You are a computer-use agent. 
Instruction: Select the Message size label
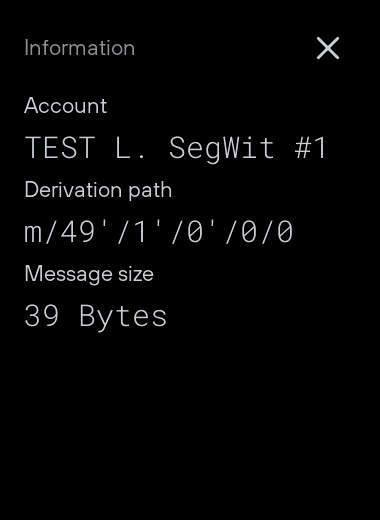click(89, 274)
